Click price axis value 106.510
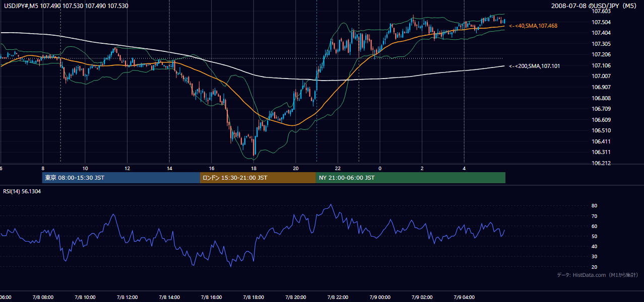 [601, 130]
